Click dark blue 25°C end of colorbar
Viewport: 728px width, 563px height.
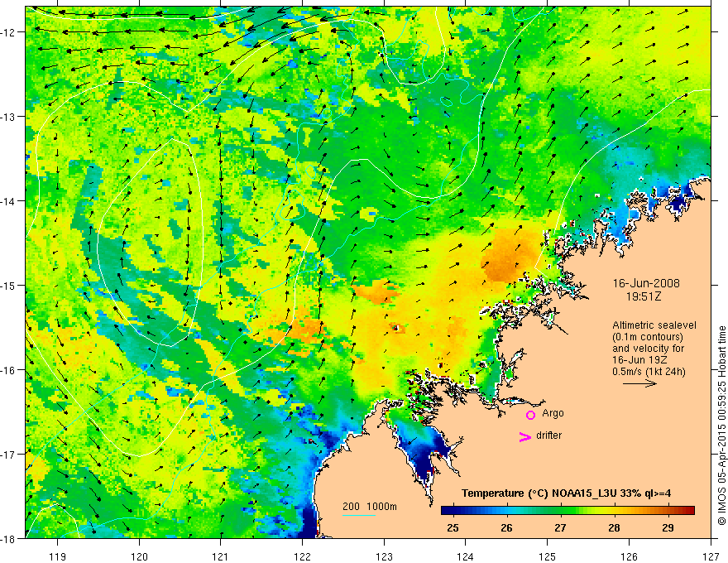click(x=447, y=511)
